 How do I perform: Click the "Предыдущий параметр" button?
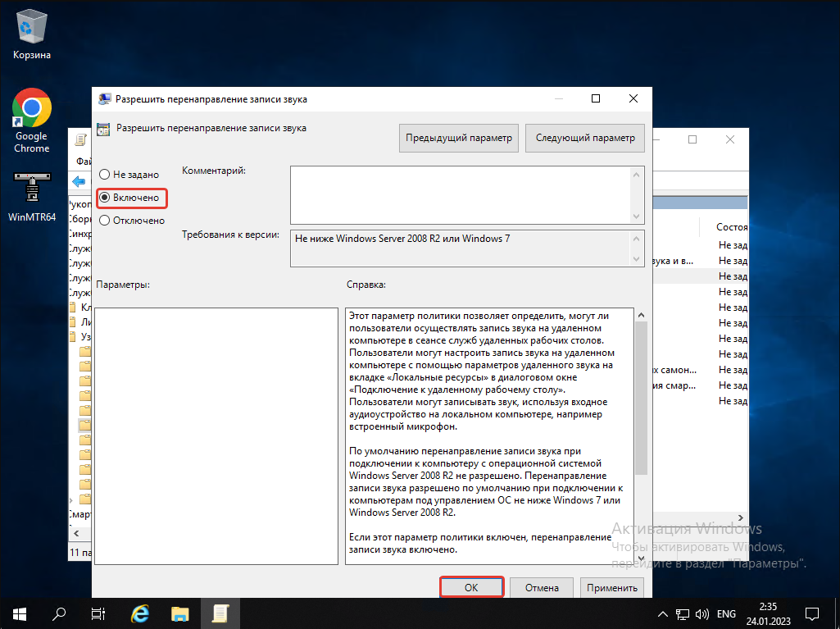click(x=459, y=139)
